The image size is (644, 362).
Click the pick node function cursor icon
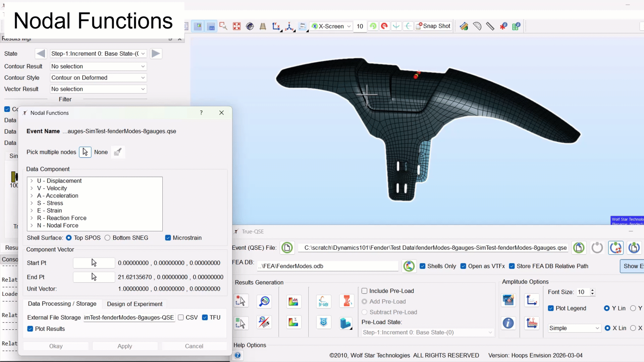tap(241, 301)
